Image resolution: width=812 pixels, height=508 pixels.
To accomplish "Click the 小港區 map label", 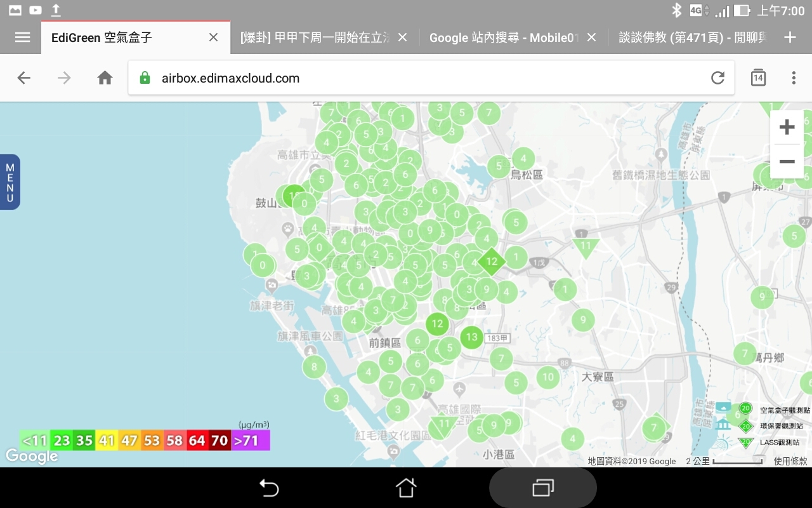I will 498,455.
